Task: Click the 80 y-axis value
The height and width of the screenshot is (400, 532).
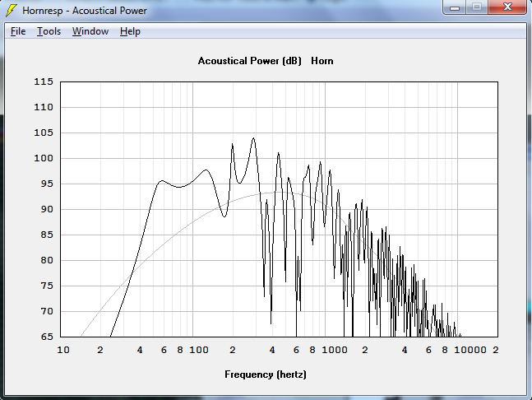Action: 47,260
